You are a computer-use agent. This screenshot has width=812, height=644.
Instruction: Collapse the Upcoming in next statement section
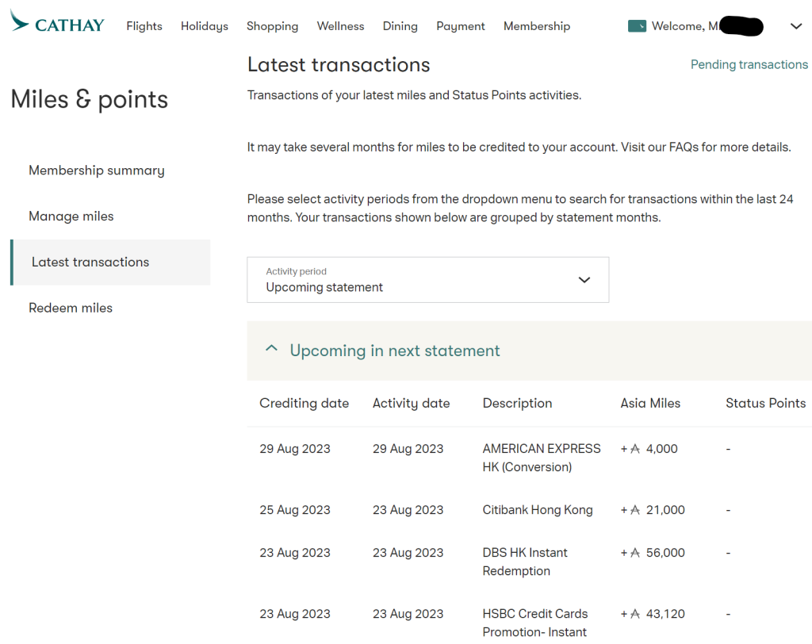(x=272, y=350)
